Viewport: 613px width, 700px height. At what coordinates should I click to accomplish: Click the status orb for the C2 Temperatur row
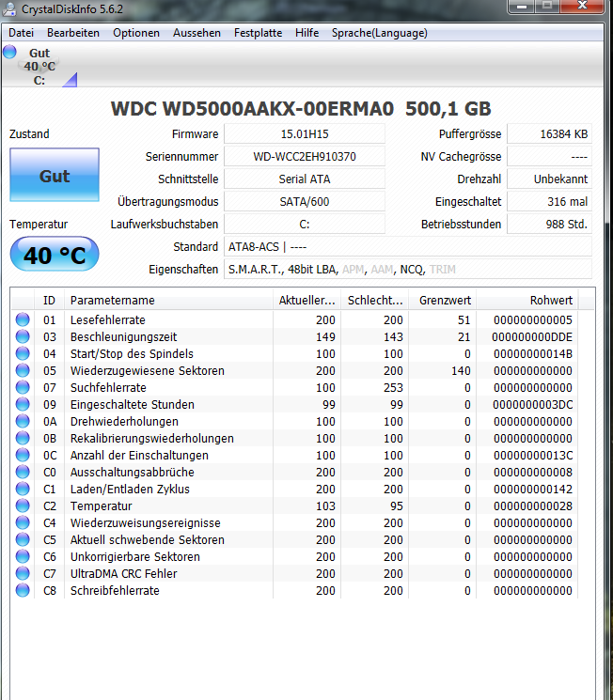click(x=23, y=506)
